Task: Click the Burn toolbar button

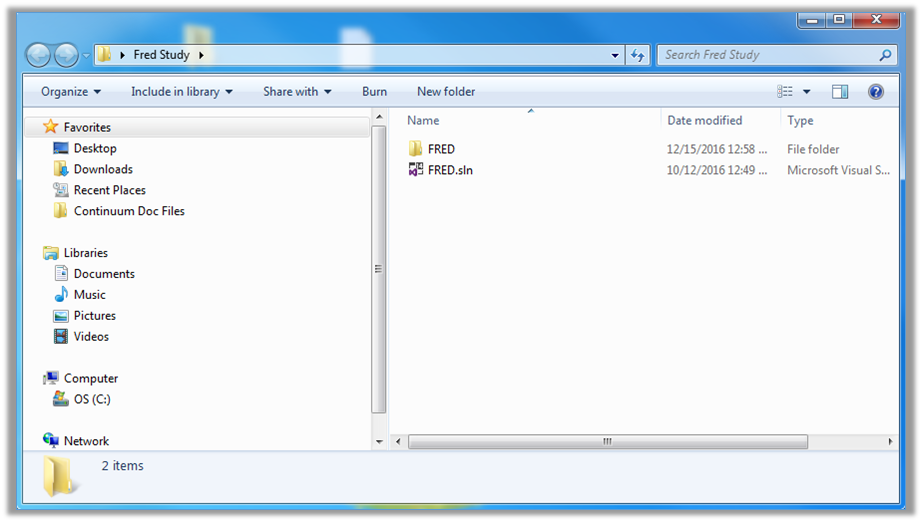Action: pos(375,92)
